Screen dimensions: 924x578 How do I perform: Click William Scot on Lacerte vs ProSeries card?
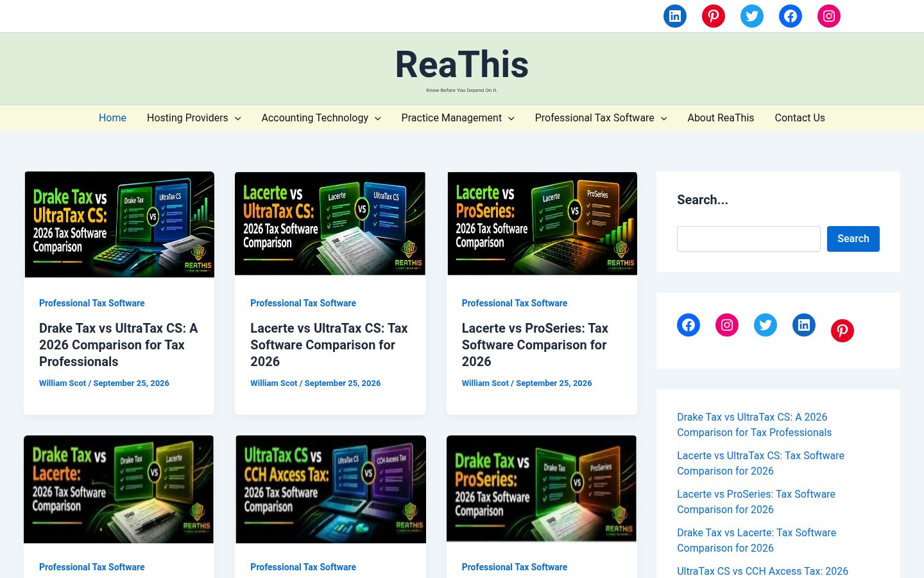(x=485, y=383)
